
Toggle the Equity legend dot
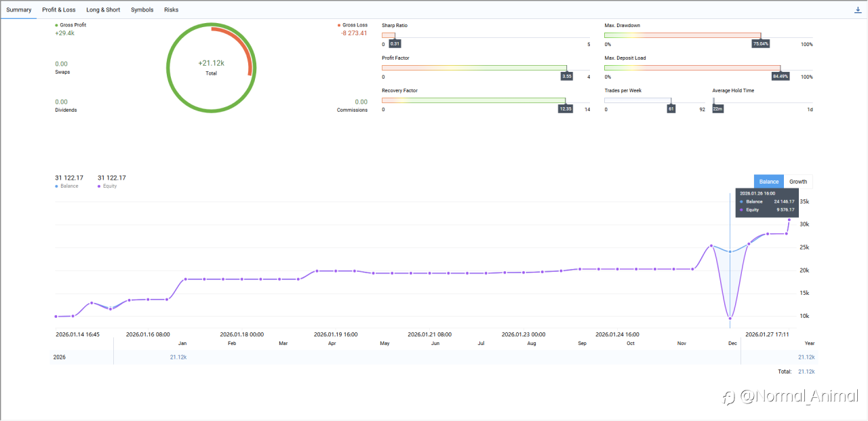100,186
